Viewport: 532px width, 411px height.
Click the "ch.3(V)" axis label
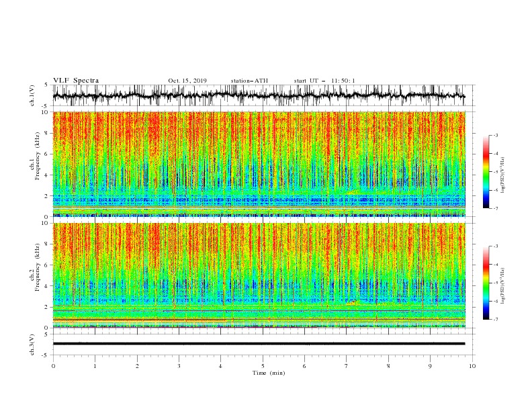click(32, 345)
